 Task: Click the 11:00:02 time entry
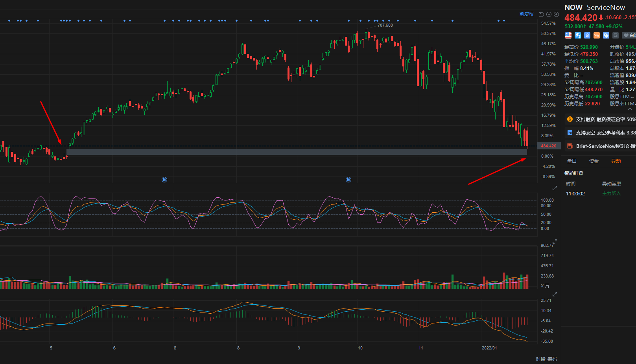click(575, 194)
